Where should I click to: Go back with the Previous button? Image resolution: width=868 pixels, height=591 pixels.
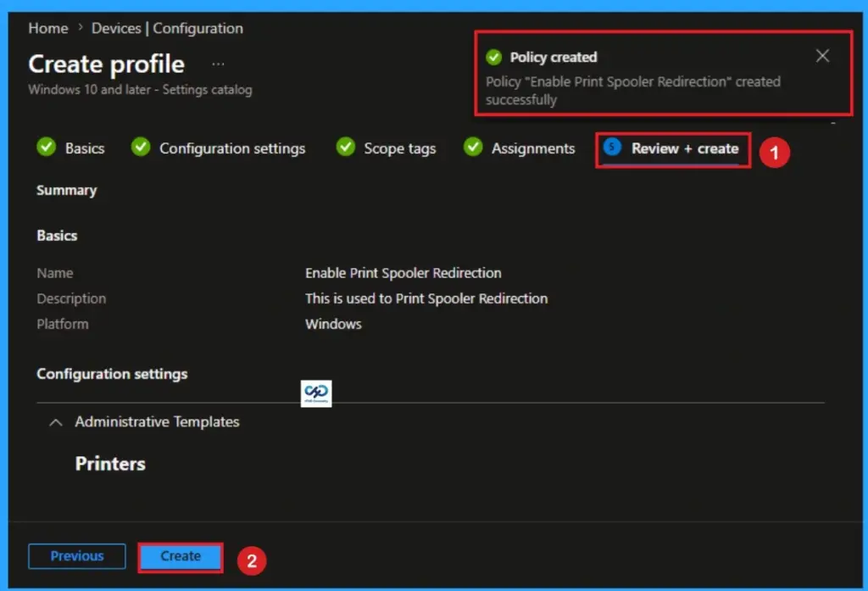click(x=77, y=556)
